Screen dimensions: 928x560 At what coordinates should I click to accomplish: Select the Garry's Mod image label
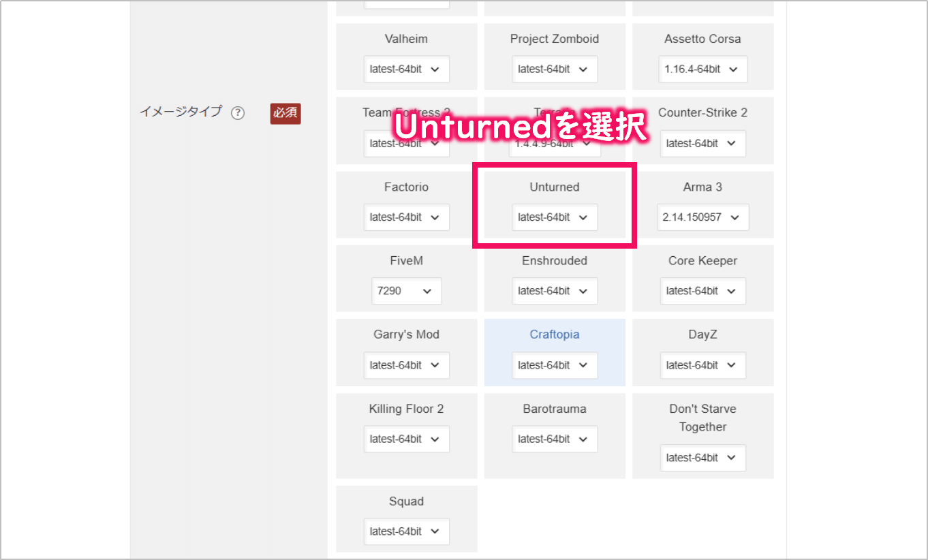[406, 335]
